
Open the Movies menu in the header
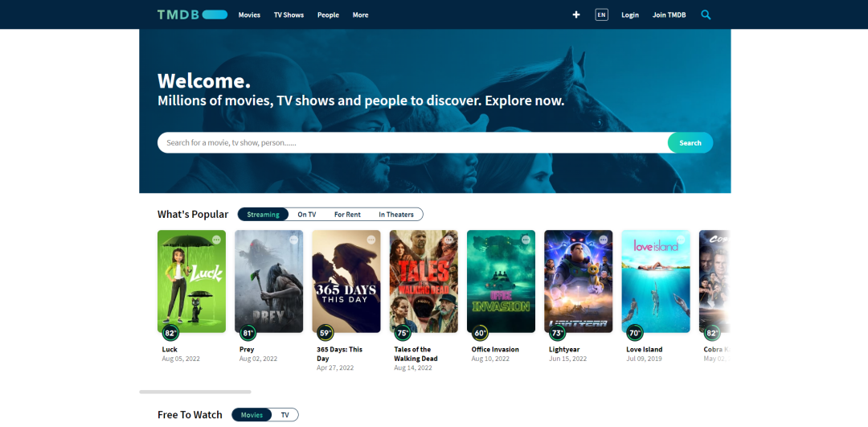tap(249, 15)
